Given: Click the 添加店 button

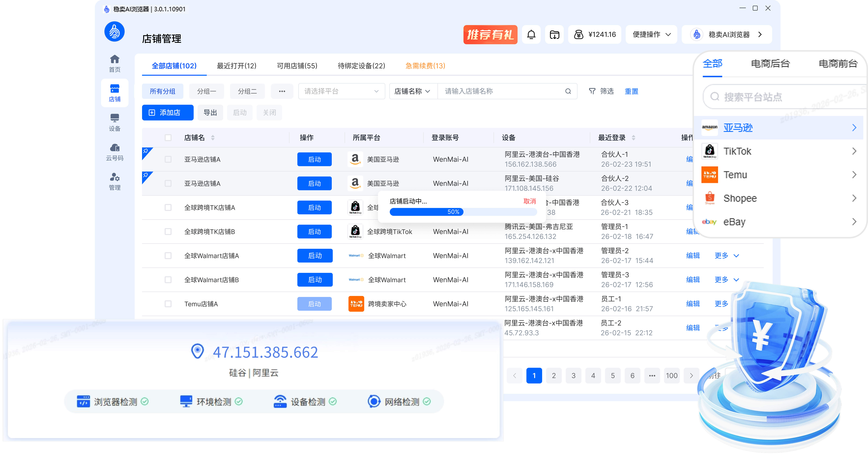Looking at the screenshot, I should (167, 112).
